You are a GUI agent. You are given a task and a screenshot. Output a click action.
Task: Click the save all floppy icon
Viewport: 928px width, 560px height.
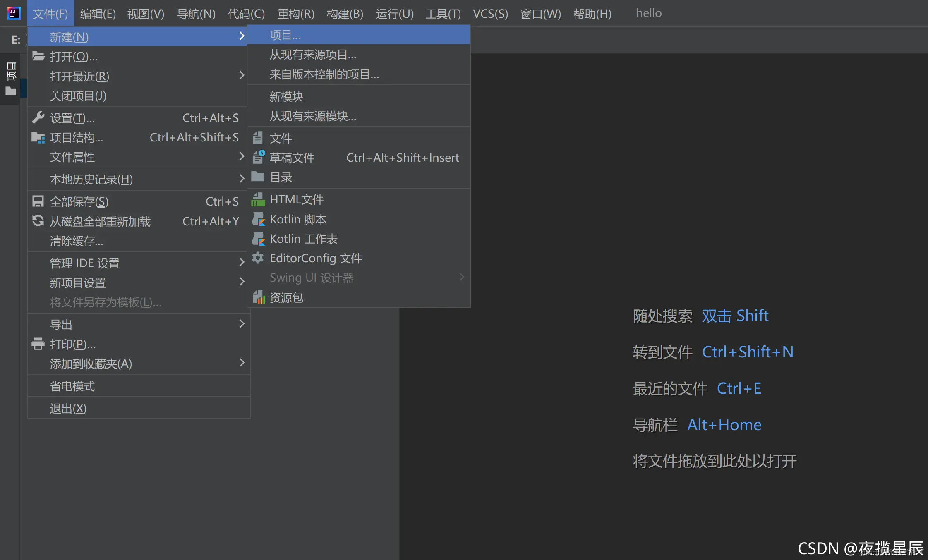38,202
